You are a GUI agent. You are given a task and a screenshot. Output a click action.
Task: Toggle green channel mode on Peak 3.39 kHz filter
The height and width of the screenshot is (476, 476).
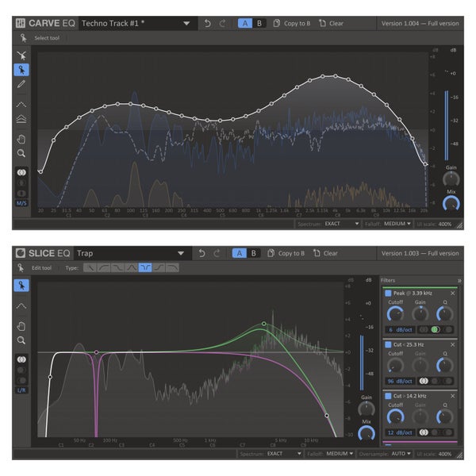[x=436, y=330]
